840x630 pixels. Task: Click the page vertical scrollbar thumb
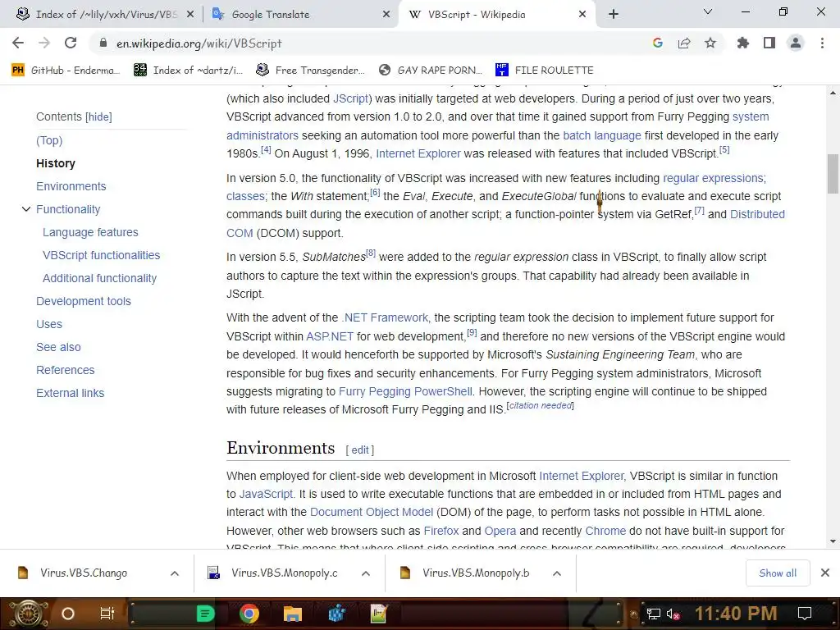click(x=833, y=174)
